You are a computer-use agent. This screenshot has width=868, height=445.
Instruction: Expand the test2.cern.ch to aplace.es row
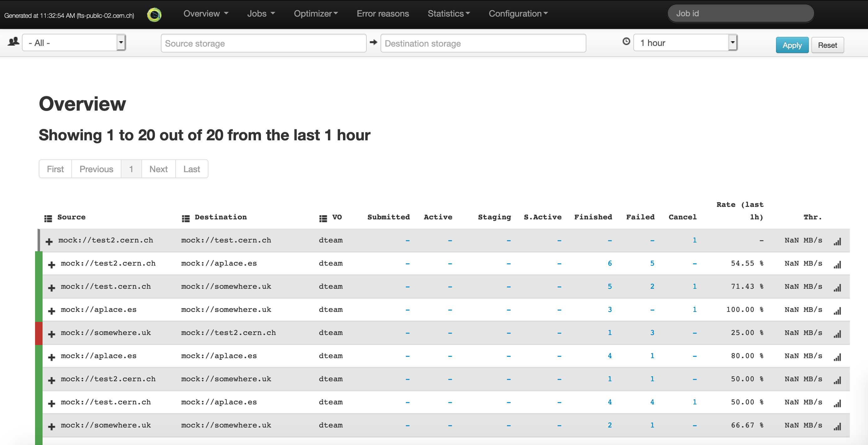coord(52,265)
